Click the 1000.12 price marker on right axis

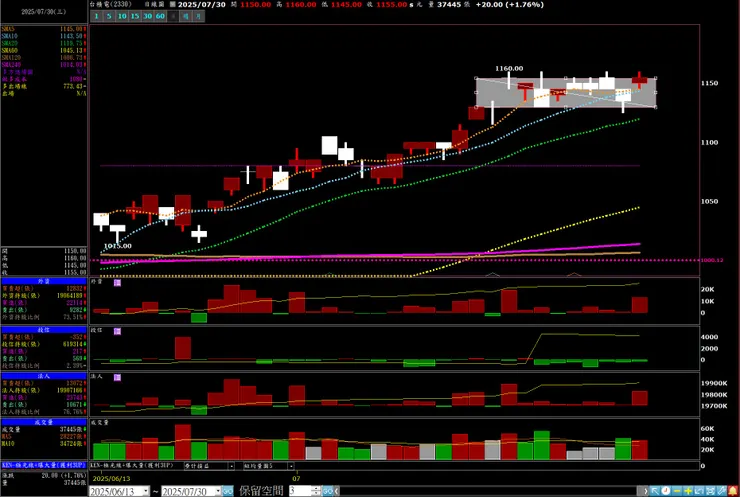[712, 260]
